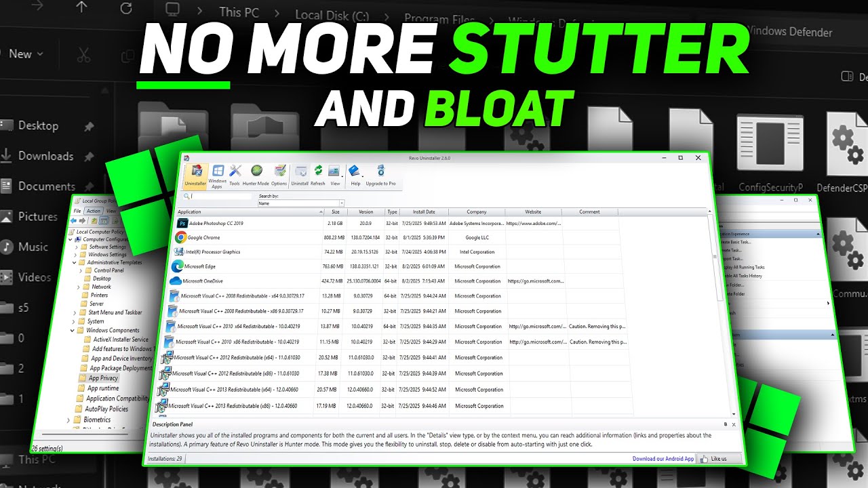Close the Description Panel

point(734,424)
